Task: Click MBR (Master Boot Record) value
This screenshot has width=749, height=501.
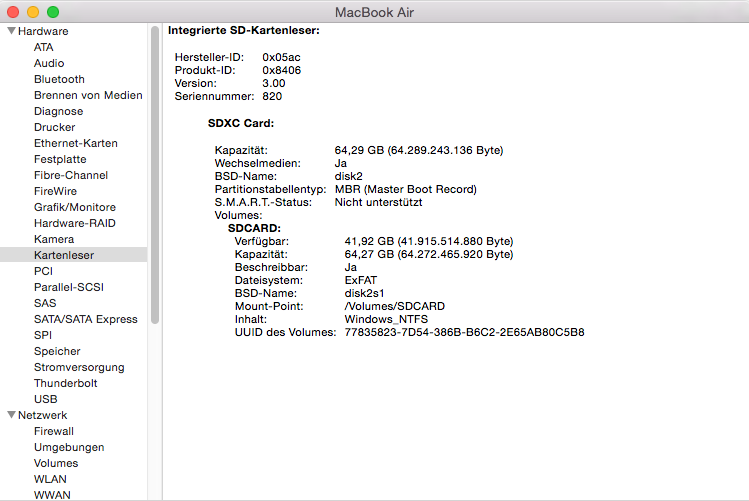Action: pyautogui.click(x=406, y=189)
